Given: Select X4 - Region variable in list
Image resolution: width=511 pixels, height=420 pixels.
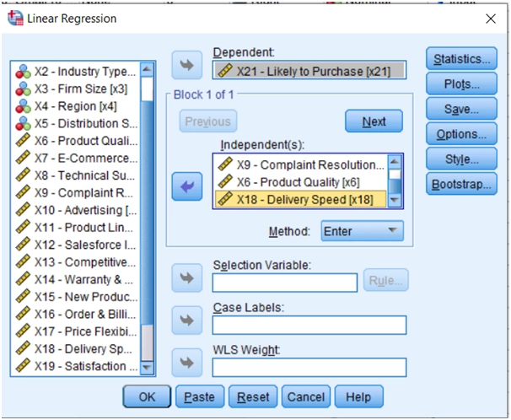Looking at the screenshot, I should point(75,106).
